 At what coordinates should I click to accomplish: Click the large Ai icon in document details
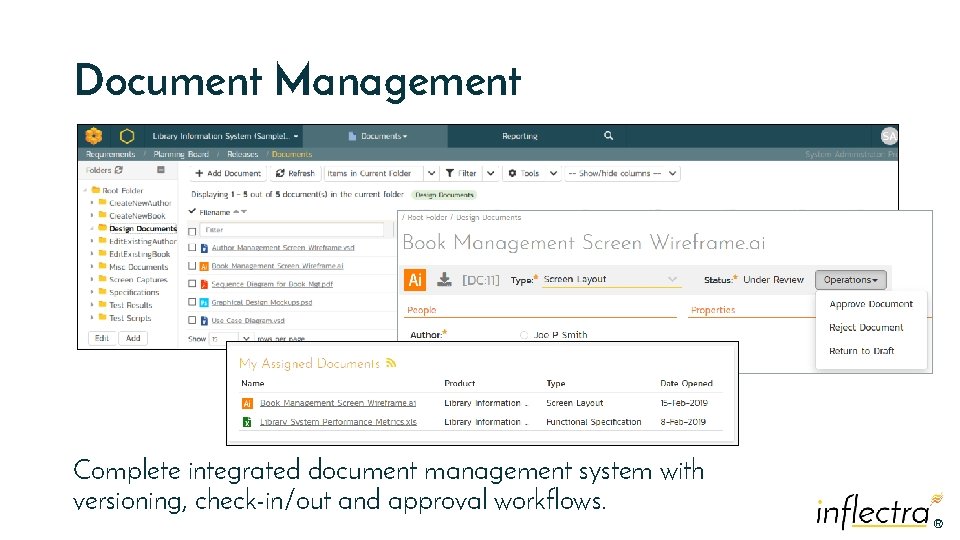[x=415, y=280]
